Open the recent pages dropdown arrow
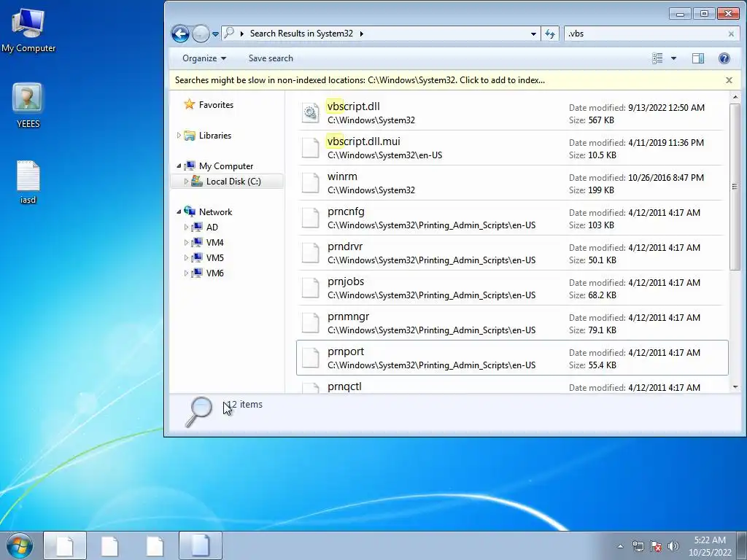Image resolution: width=747 pixels, height=560 pixels. pos(215,34)
